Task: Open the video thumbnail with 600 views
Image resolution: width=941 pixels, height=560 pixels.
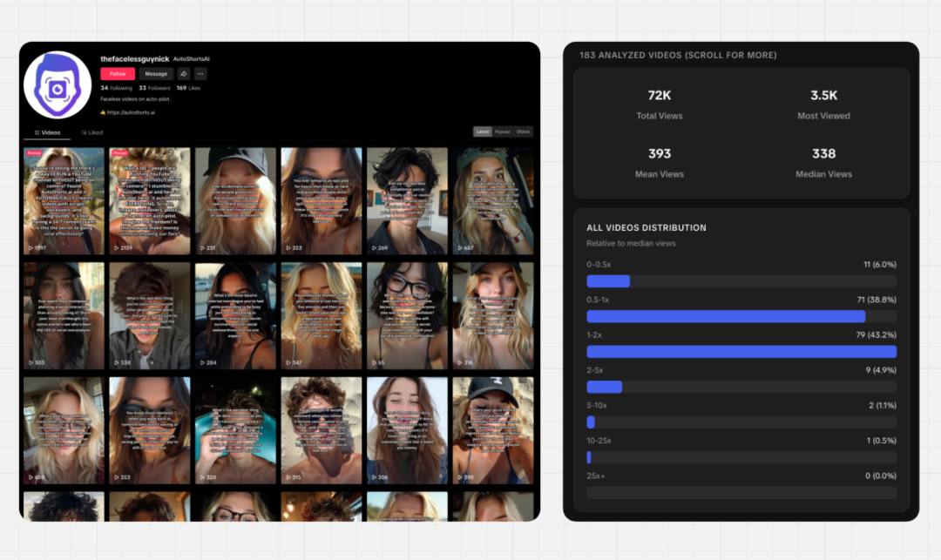Action: [x=64, y=430]
